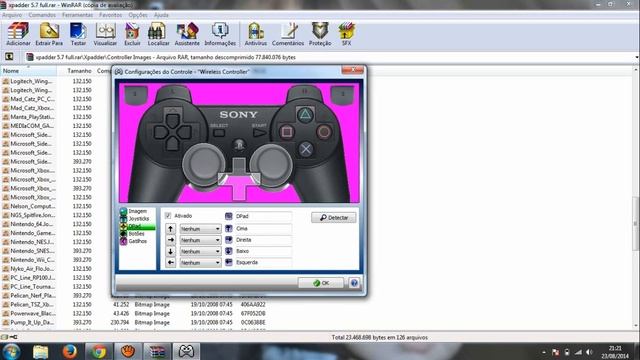The width and height of the screenshot is (640, 360).
Task: Click the help question mark button
Action: 354,283
